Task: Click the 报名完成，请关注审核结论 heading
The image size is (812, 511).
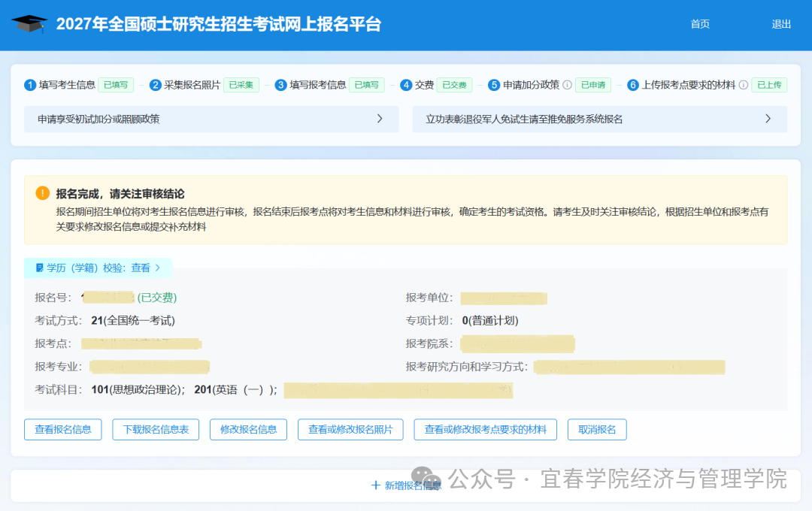Action: point(120,194)
